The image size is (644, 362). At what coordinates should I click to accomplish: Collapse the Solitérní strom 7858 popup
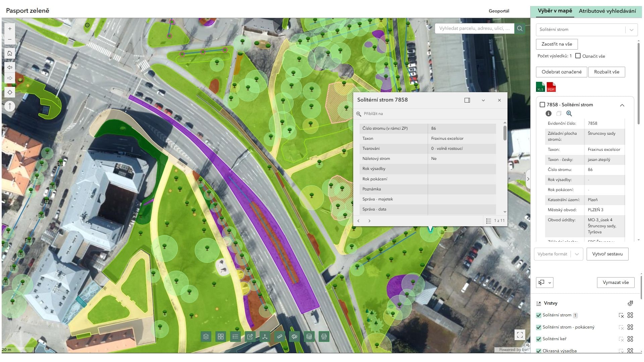[483, 100]
